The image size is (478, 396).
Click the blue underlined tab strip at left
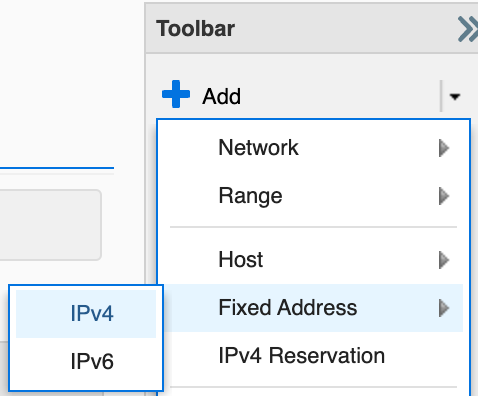click(x=57, y=168)
